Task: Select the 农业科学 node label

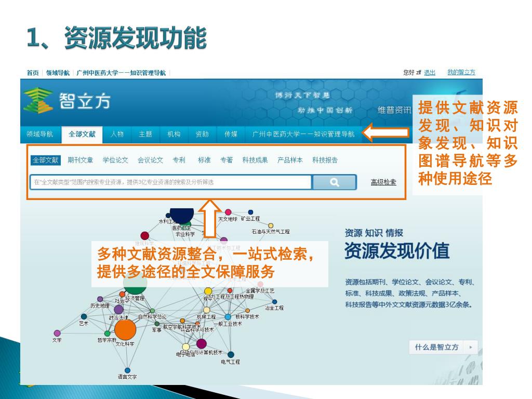Action: (185, 234)
